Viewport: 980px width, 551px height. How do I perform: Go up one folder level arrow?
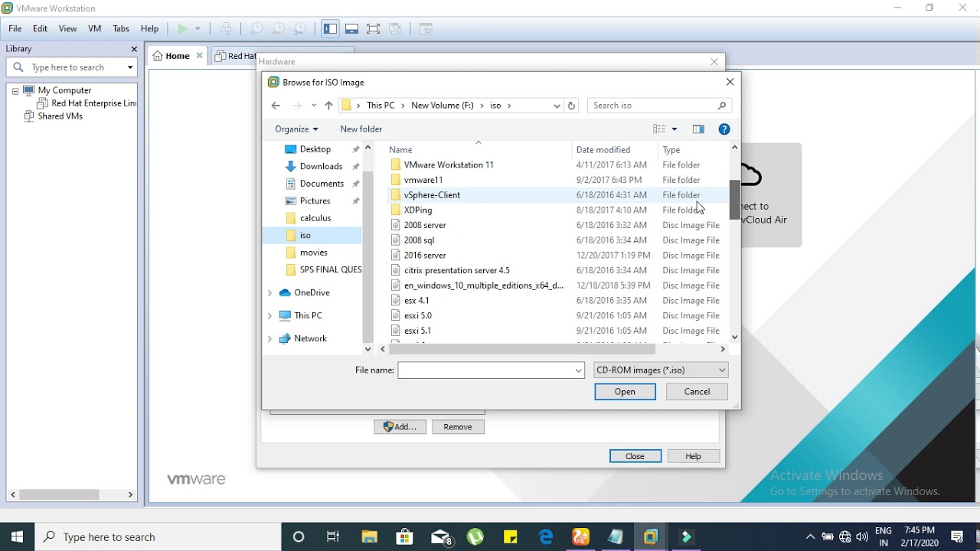[328, 106]
